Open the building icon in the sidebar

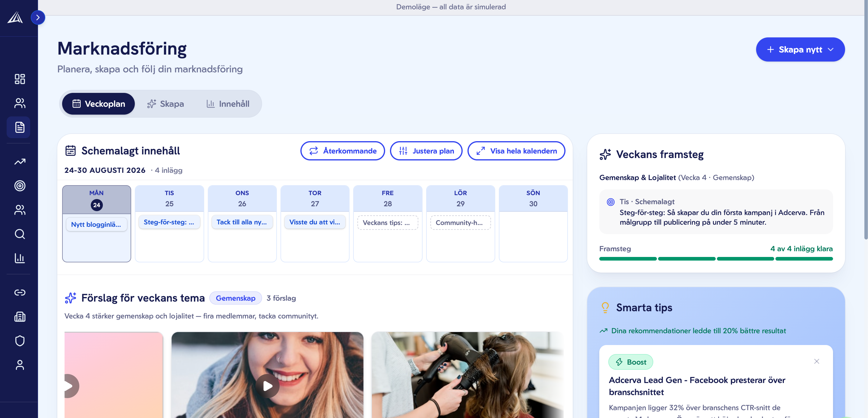tap(20, 317)
